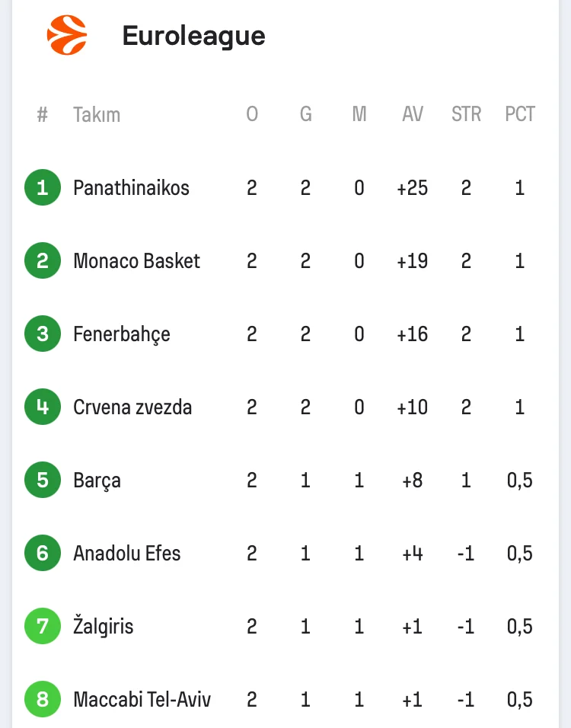Tap the rank 1 green badge

(43, 188)
